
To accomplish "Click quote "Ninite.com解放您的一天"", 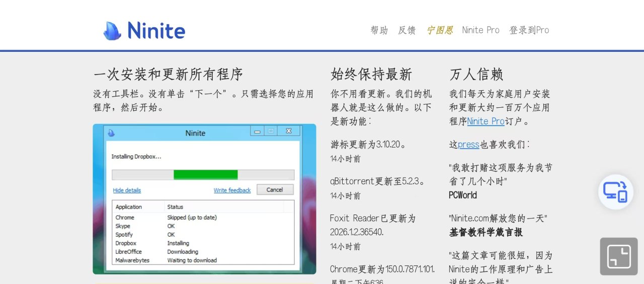I will (x=498, y=219).
